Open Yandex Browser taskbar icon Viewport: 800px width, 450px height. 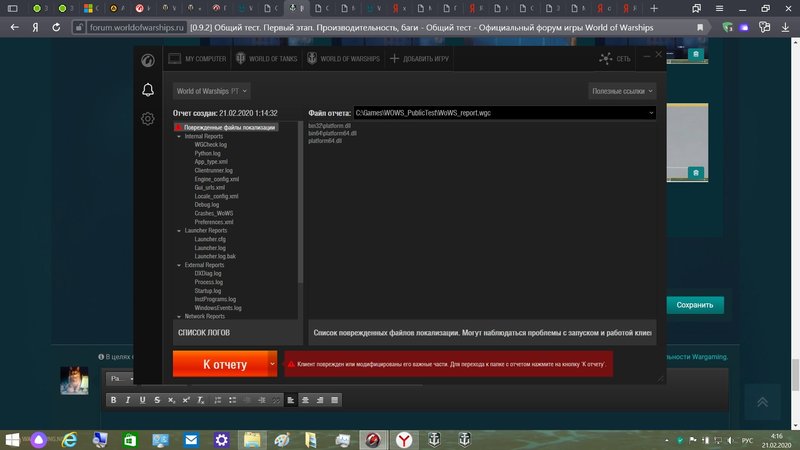(x=404, y=440)
